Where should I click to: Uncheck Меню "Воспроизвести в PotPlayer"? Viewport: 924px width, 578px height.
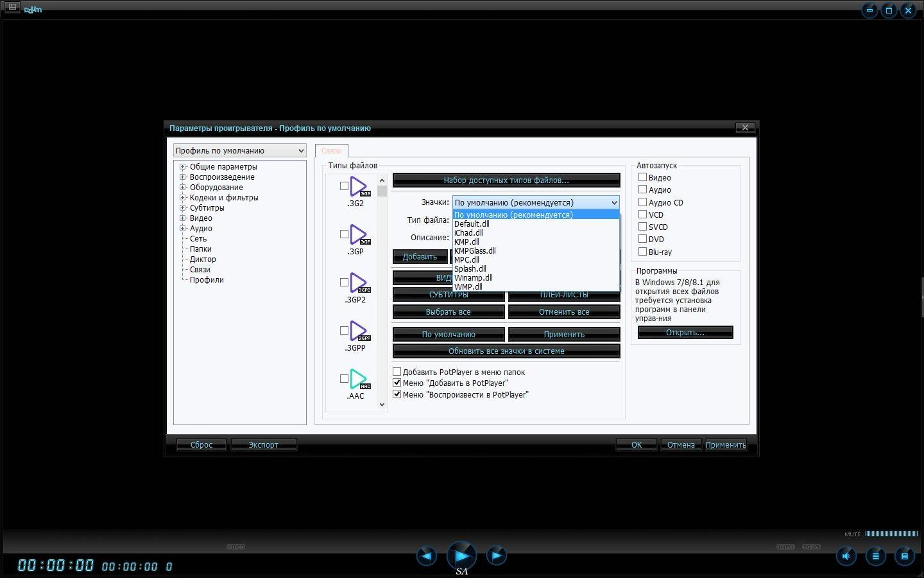coord(397,394)
